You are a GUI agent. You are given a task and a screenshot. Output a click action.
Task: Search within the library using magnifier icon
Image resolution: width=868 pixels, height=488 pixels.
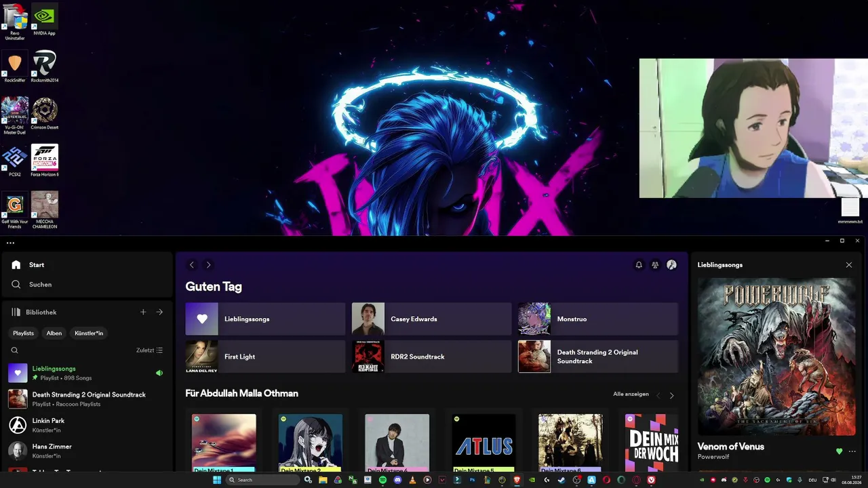pos(14,350)
